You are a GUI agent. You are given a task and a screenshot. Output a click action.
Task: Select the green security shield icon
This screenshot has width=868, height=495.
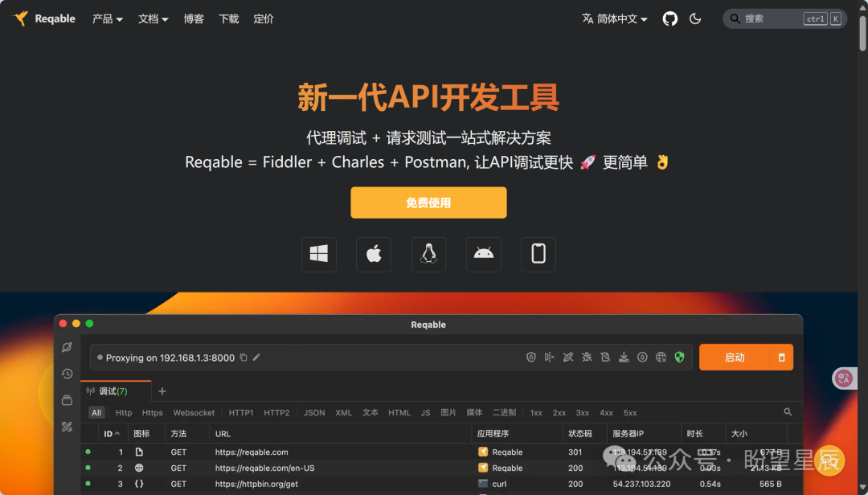(679, 357)
